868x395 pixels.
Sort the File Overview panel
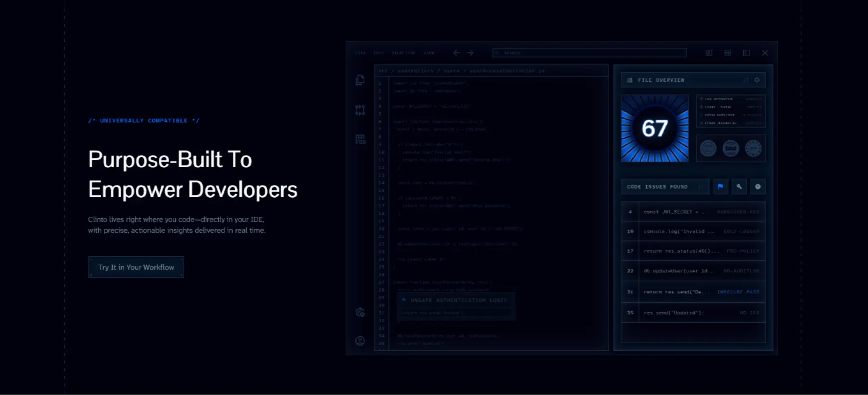(x=746, y=80)
